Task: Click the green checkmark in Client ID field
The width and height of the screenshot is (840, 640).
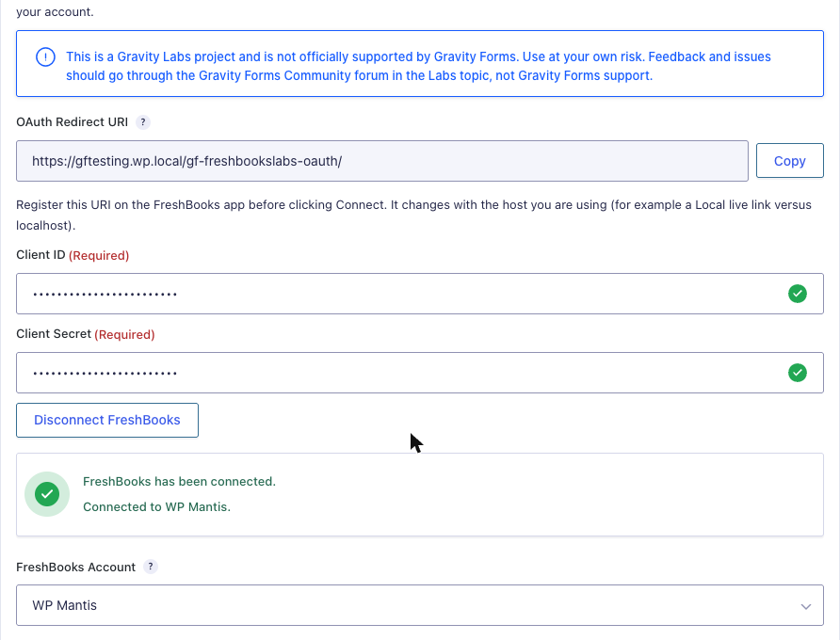Action: (797, 294)
